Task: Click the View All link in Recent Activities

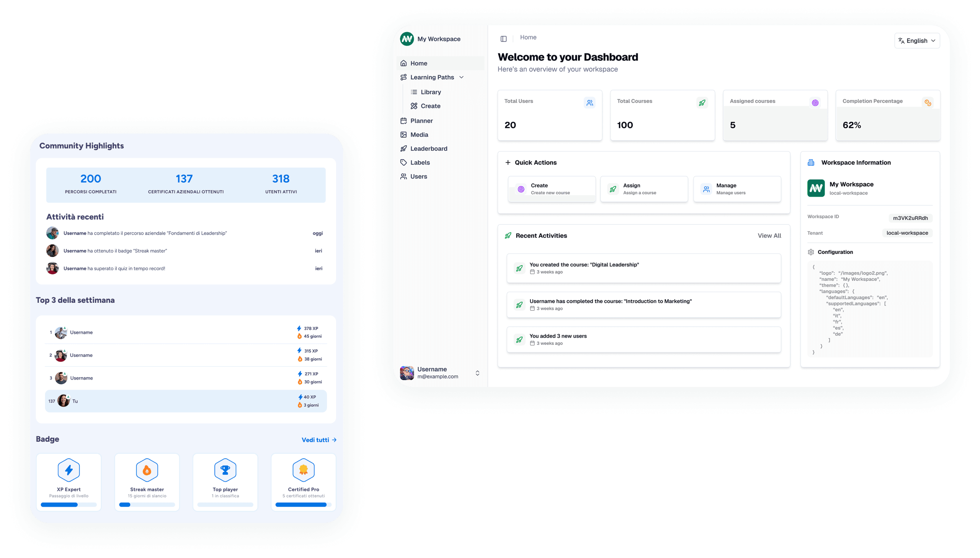Action: pyautogui.click(x=769, y=235)
